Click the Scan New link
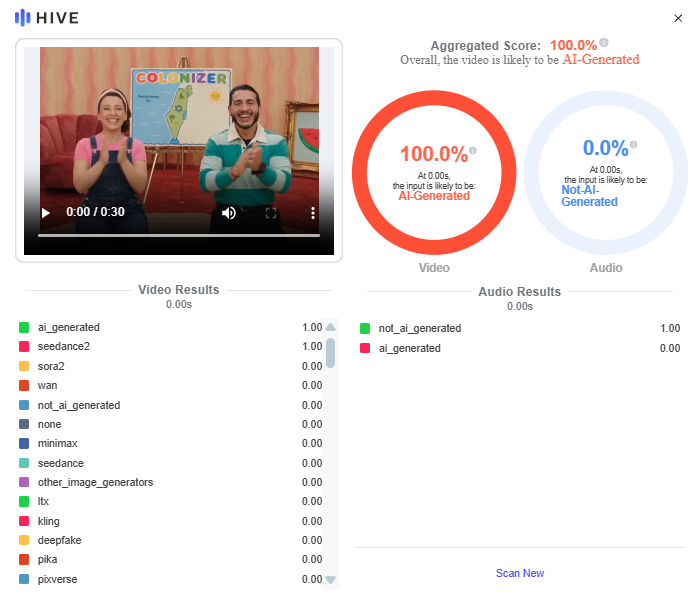Viewport: 698px width, 603px height. point(519,573)
